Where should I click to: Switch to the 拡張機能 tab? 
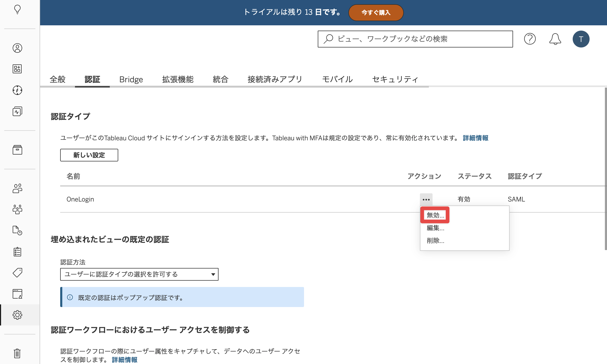[178, 79]
